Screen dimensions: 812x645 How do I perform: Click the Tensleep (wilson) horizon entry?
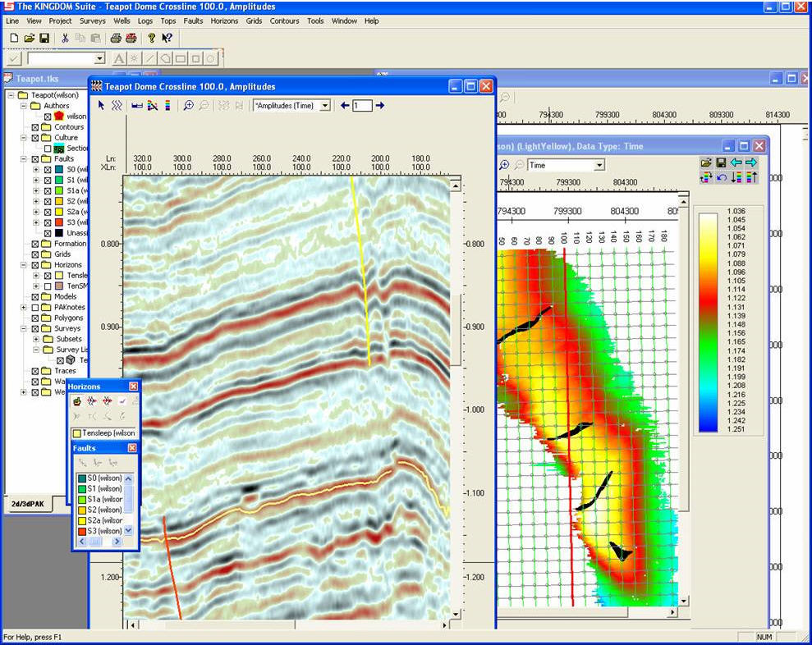[108, 432]
